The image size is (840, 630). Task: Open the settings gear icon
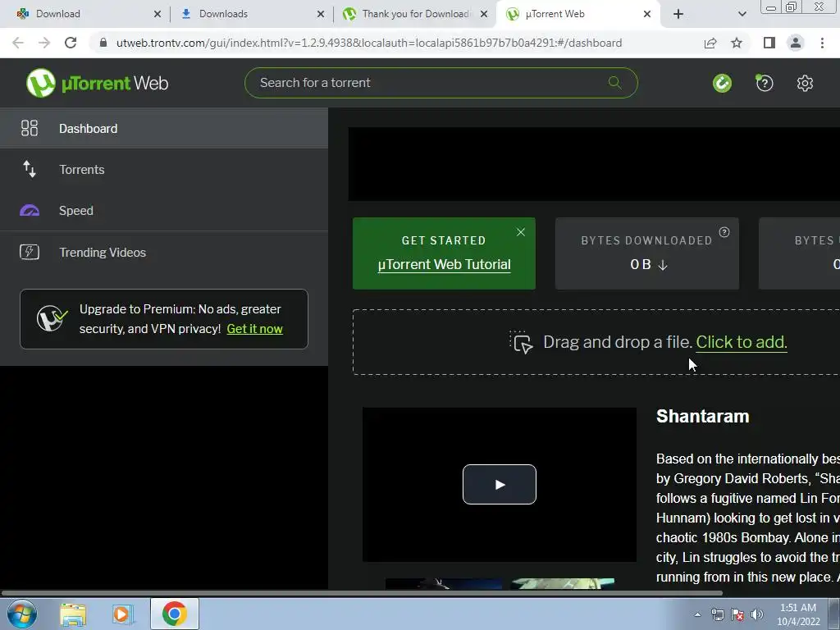coord(805,83)
